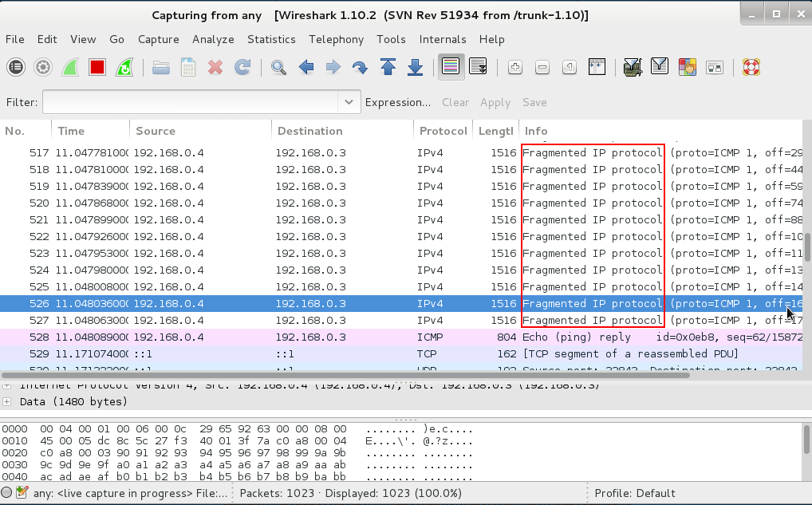Expand the Data (1480 bytes) tree node
The image size is (812, 505).
point(8,401)
